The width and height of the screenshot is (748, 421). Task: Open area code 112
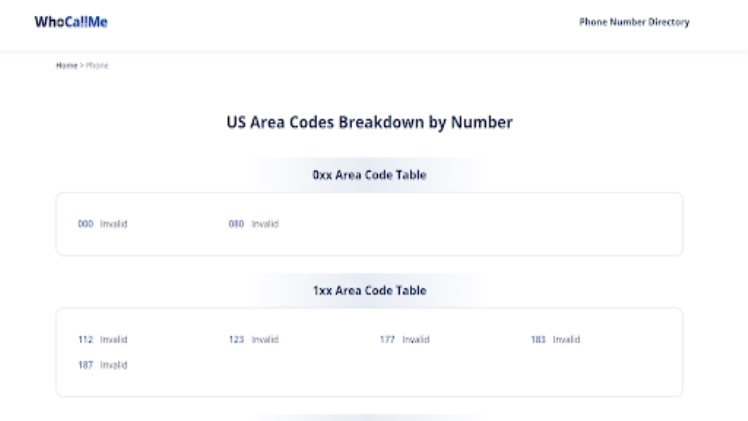point(85,340)
